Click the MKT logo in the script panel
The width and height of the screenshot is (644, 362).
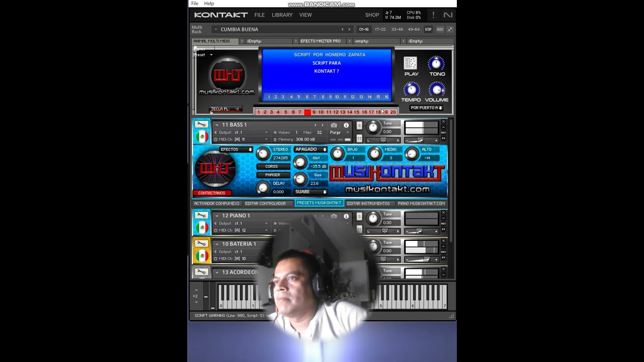[x=227, y=75]
